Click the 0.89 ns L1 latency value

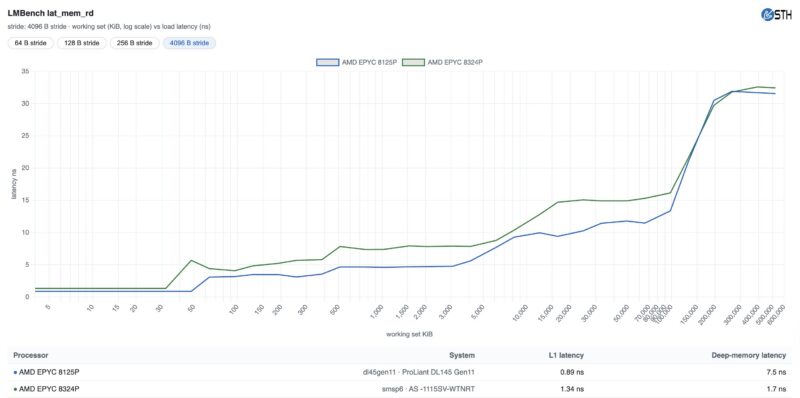coord(572,372)
